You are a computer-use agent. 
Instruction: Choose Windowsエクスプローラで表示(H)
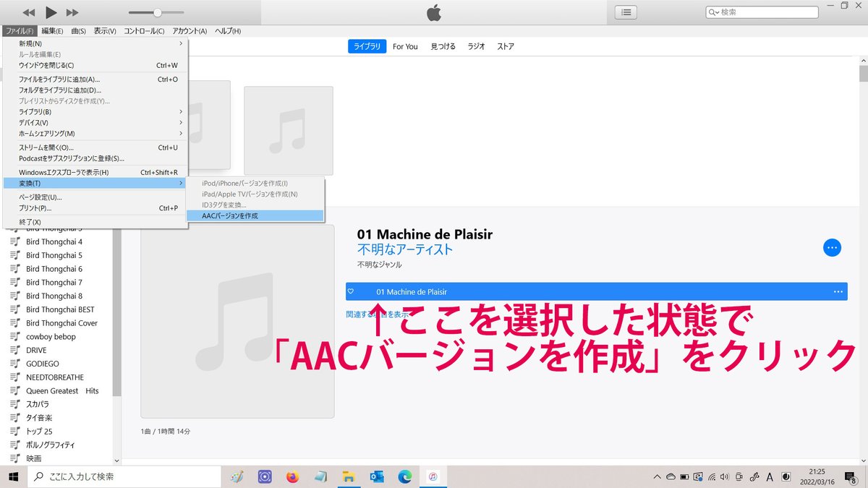(x=95, y=172)
